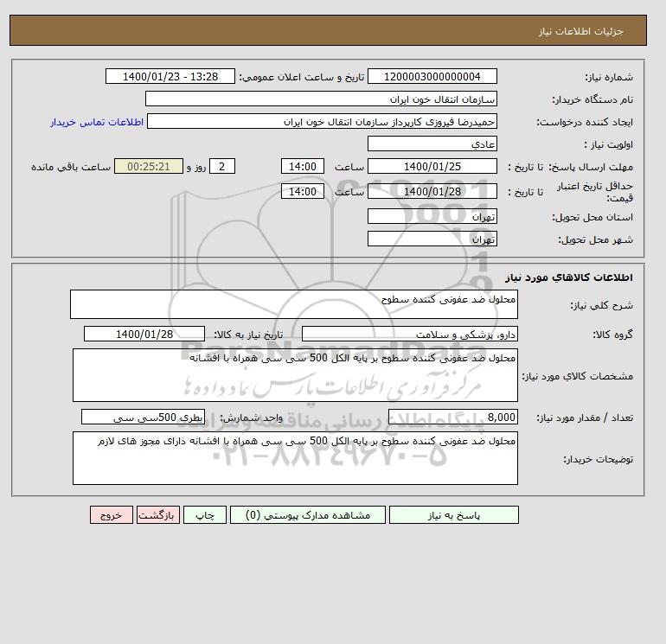Viewport: 666px width, 644px height.
Task: Click the label تعداد / مقدار مورد نیاز
Action: [x=585, y=418]
